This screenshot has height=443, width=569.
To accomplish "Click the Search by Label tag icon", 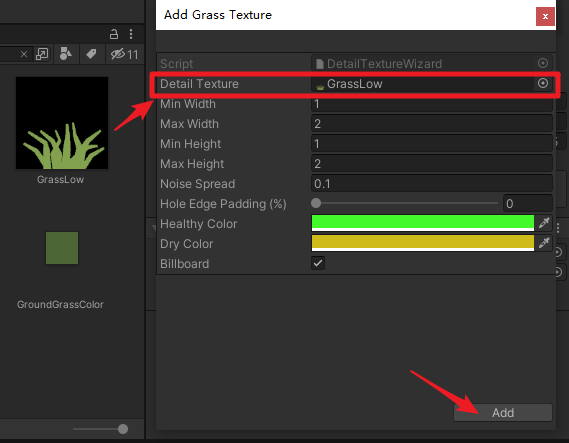I will pyautogui.click(x=91, y=54).
